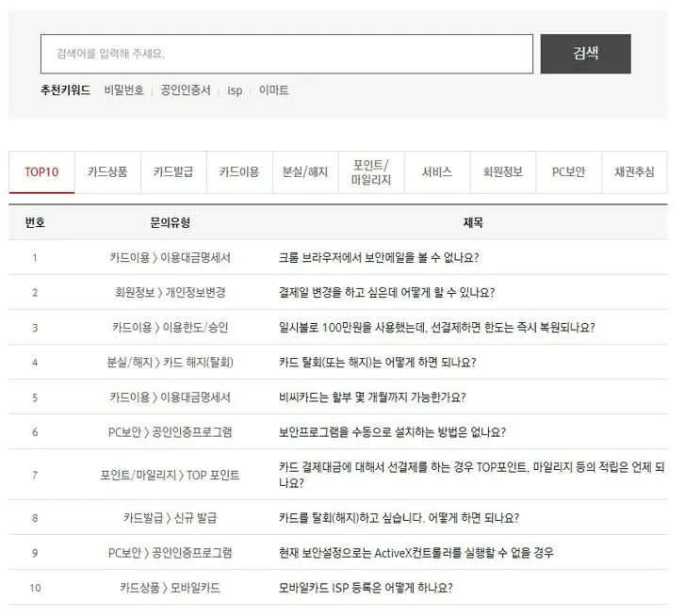Select recommended keyword 이마트
Image resolution: width=685 pixels, height=616 pixels.
[273, 89]
